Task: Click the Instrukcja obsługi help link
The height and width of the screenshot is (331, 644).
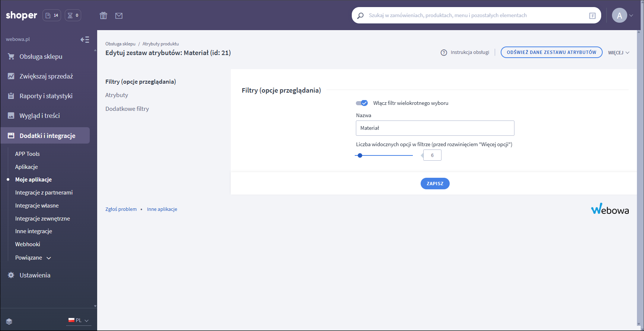Action: [465, 52]
